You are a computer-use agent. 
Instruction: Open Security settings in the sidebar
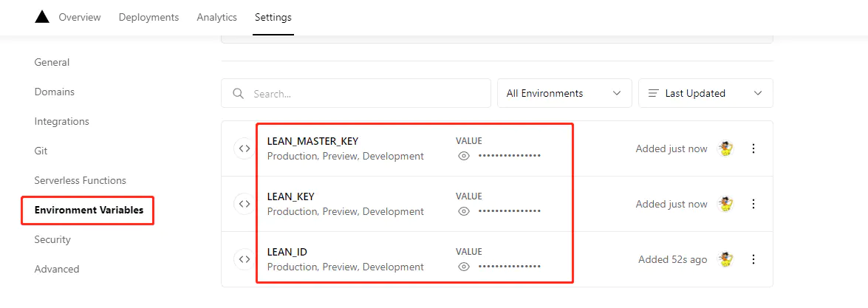52,240
